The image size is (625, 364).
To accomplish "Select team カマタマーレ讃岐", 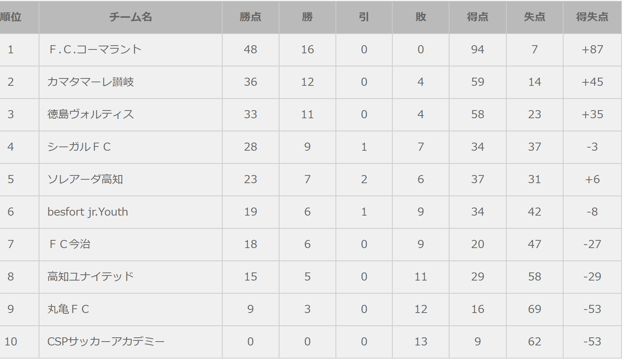I will click(90, 82).
